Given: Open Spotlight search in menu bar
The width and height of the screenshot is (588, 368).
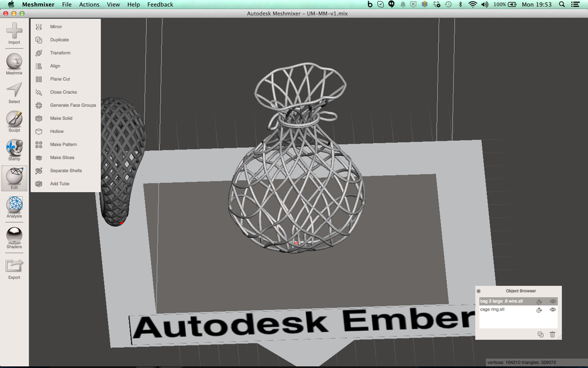Looking at the screenshot, I should point(562,5).
